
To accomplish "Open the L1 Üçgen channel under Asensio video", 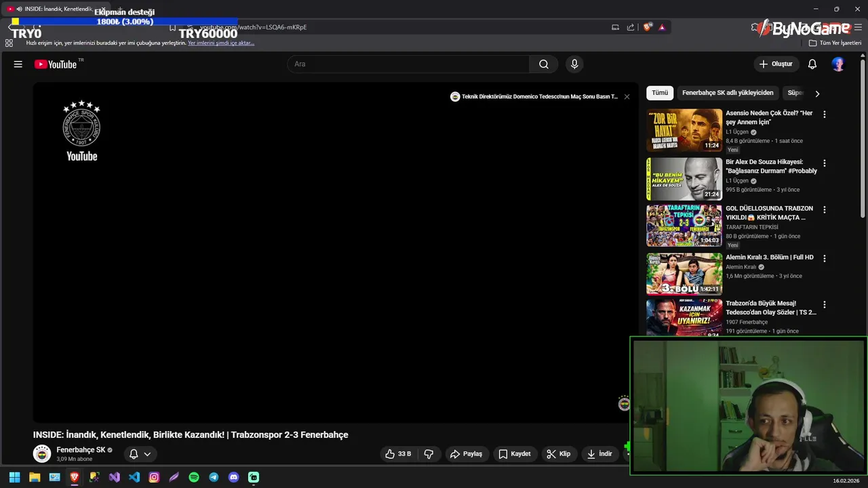I will (737, 132).
